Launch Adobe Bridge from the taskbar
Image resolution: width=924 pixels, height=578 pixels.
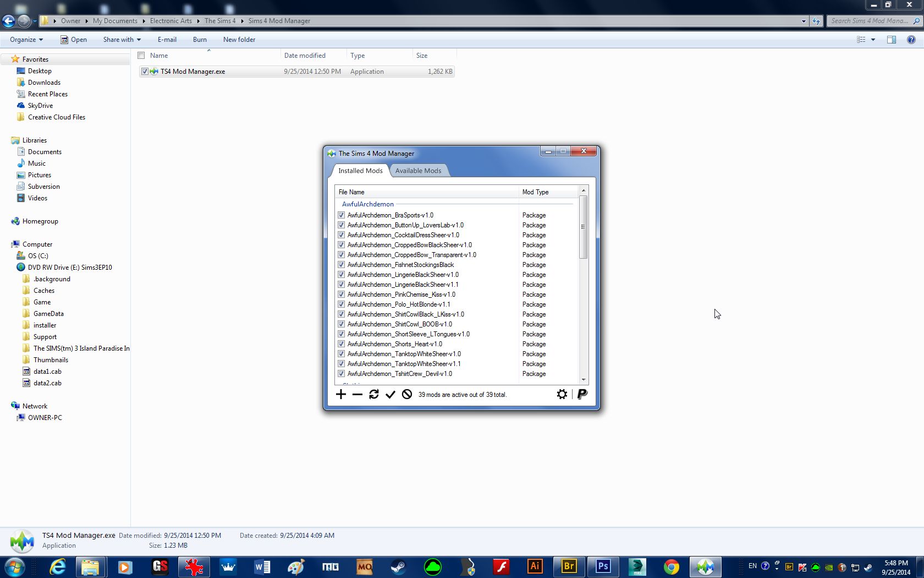pos(569,566)
